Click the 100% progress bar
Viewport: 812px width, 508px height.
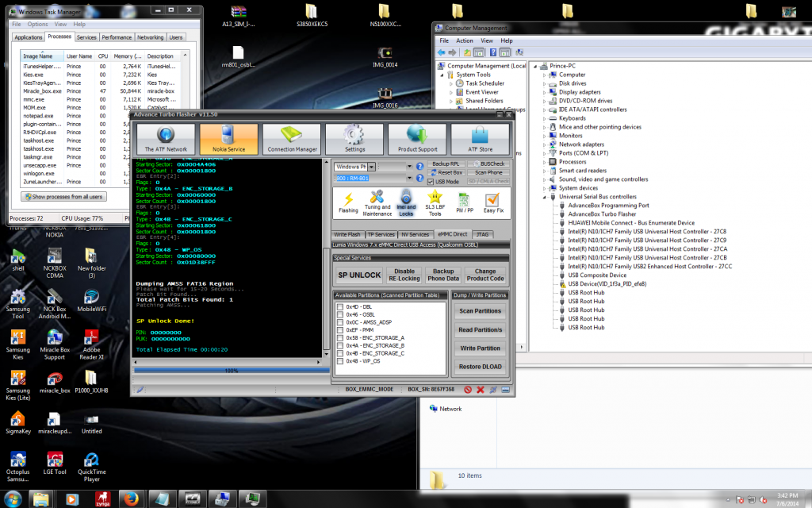click(x=232, y=370)
